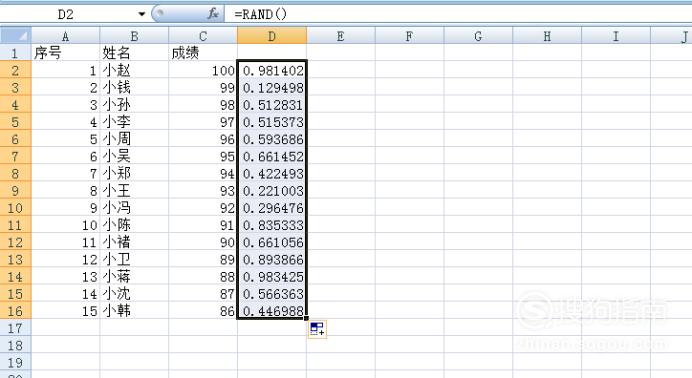This screenshot has height=378, width=692.
Task: Click cell with value 0.661452
Action: (272, 156)
